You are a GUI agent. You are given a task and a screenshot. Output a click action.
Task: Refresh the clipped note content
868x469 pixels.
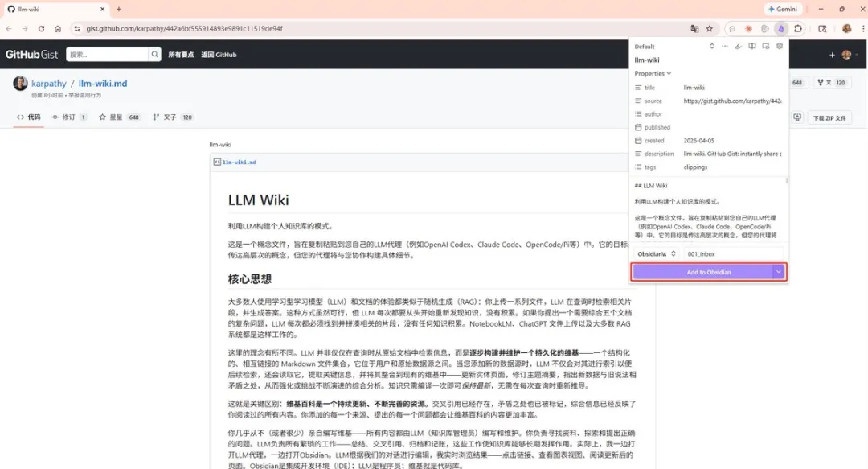pyautogui.click(x=713, y=47)
